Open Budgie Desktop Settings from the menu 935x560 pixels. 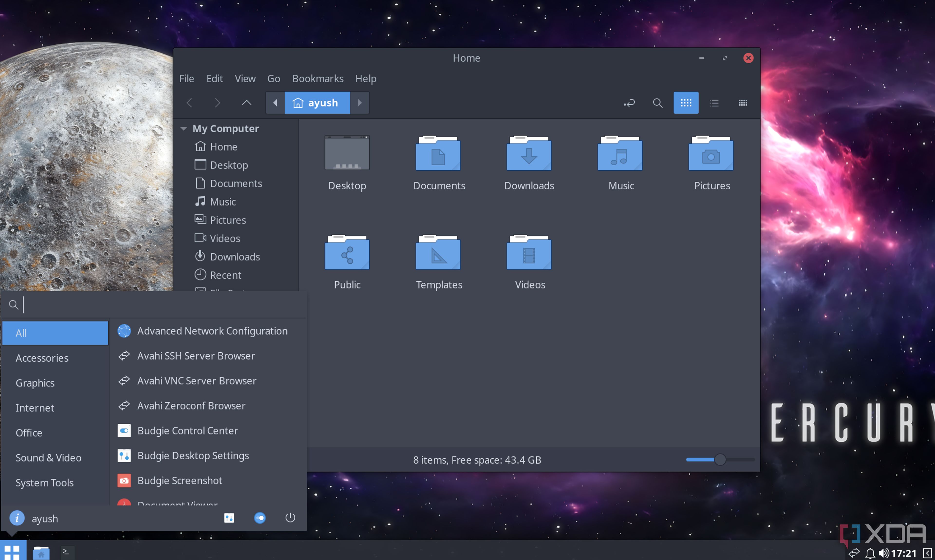point(193,456)
